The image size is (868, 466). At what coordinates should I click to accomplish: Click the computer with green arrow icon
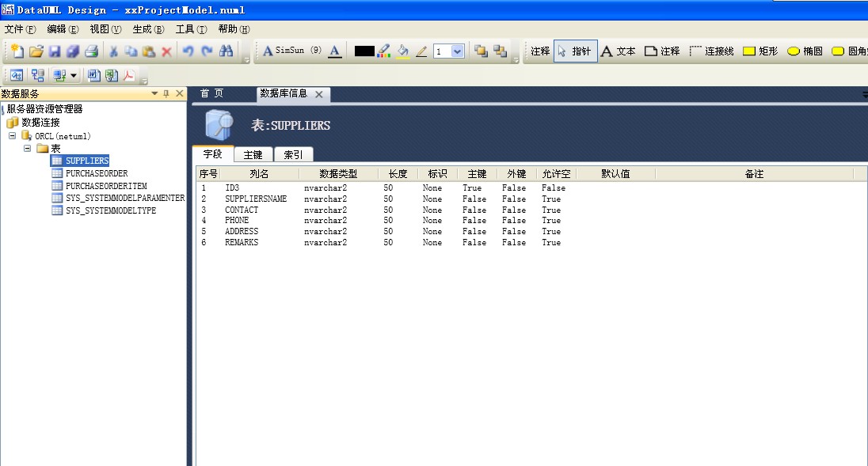pyautogui.click(x=59, y=75)
